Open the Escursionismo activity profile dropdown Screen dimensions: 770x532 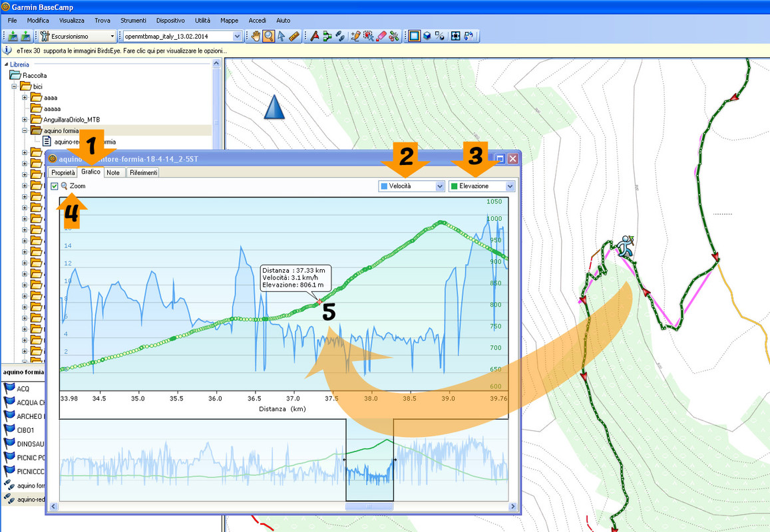(112, 37)
